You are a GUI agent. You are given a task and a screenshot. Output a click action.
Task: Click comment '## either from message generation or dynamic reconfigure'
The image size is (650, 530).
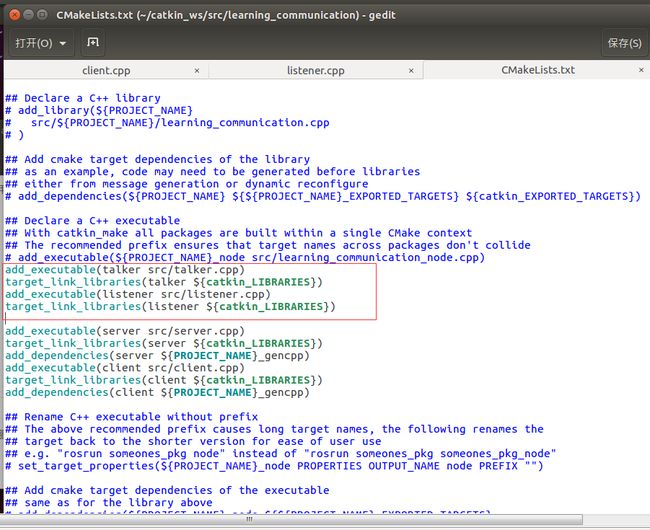[x=187, y=184]
